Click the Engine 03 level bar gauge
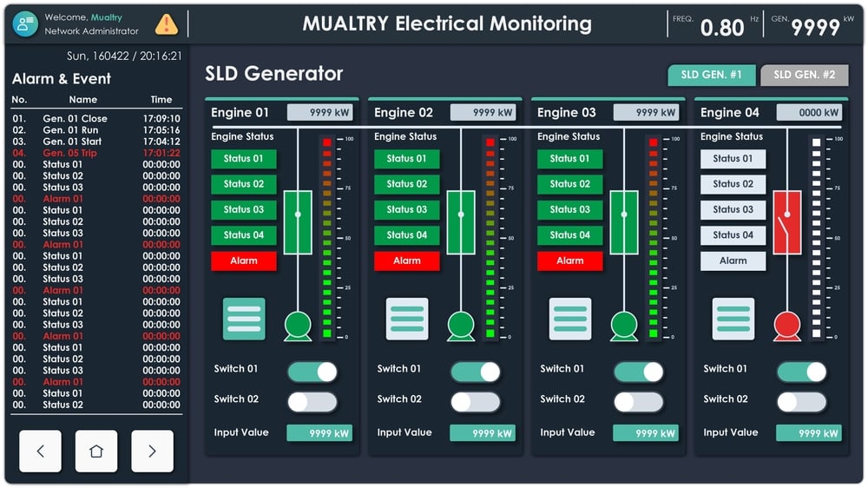The image size is (868, 488). pyautogui.click(x=654, y=237)
